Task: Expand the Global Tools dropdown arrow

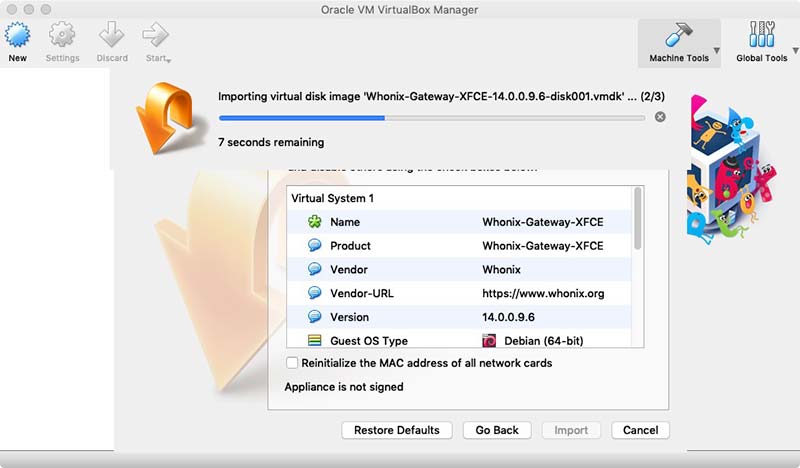Action: (x=796, y=51)
